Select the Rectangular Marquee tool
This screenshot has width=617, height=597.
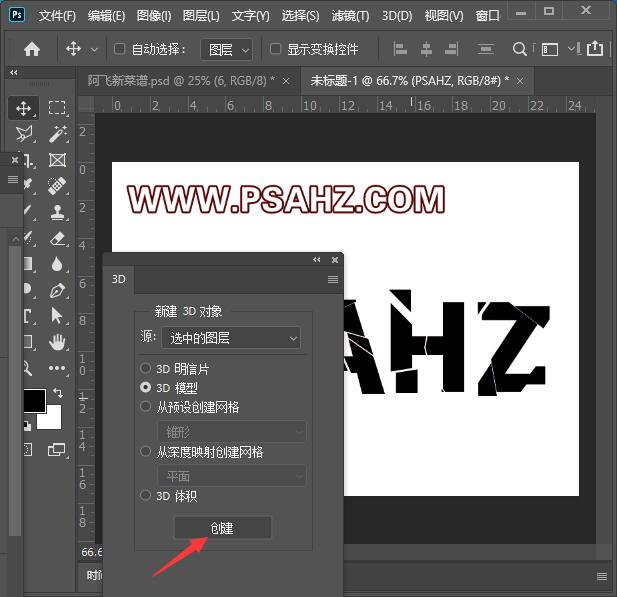[57, 107]
